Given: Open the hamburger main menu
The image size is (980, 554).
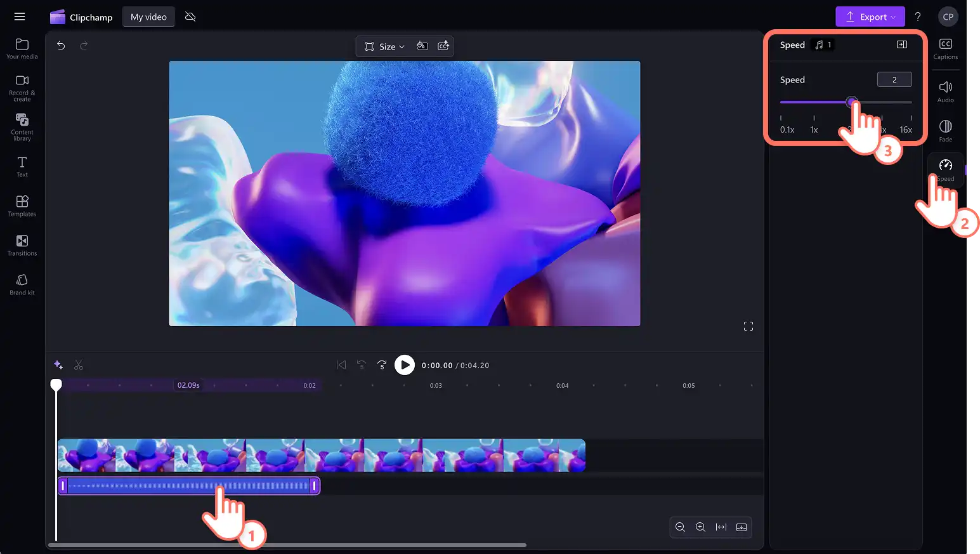Looking at the screenshot, I should pos(20,16).
